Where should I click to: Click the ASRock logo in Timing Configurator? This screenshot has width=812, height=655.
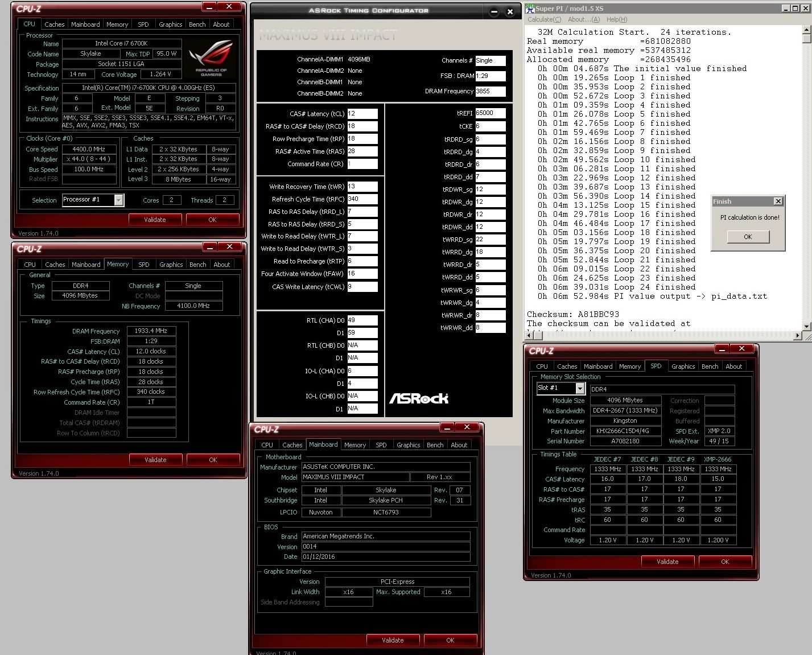point(419,398)
